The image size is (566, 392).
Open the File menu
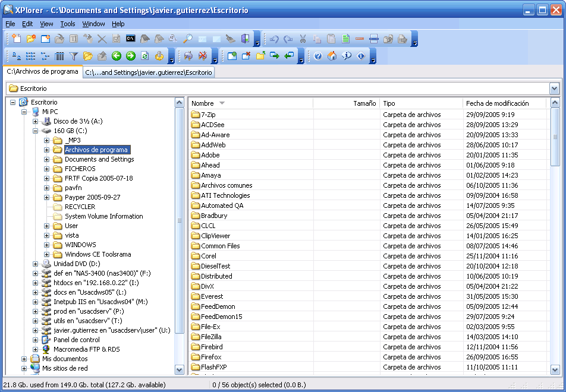[10, 24]
